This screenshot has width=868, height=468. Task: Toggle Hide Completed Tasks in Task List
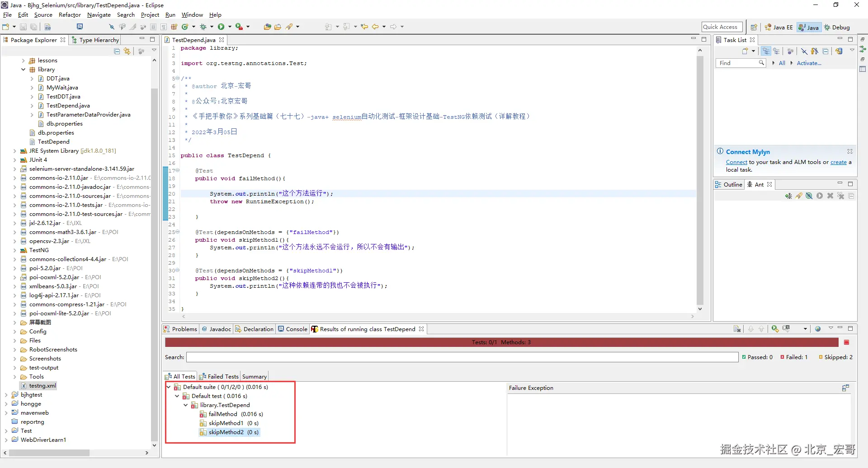[804, 51]
